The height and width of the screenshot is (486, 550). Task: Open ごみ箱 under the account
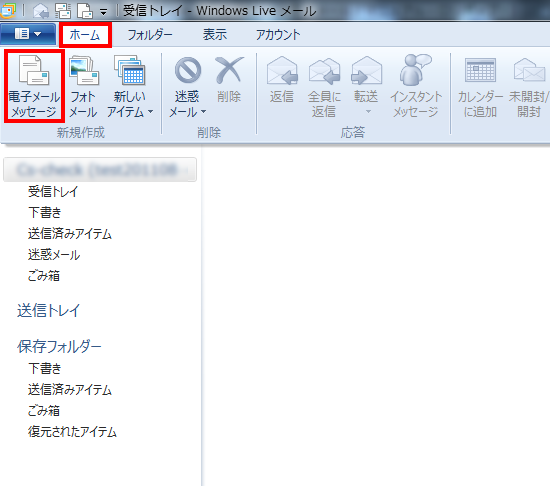pos(44,276)
